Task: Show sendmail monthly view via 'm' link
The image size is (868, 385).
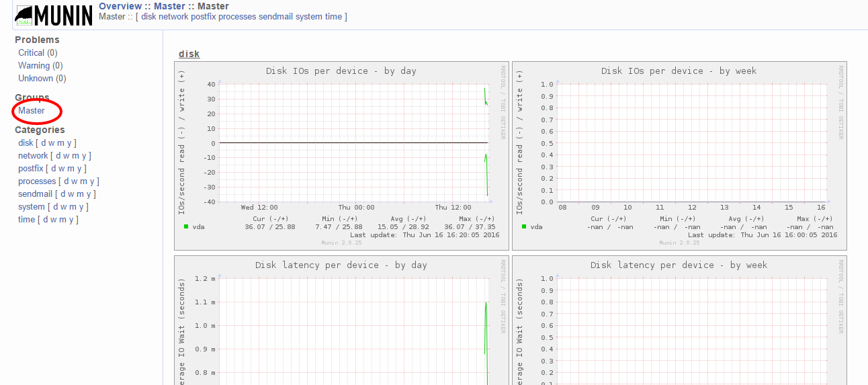Action: coord(81,194)
